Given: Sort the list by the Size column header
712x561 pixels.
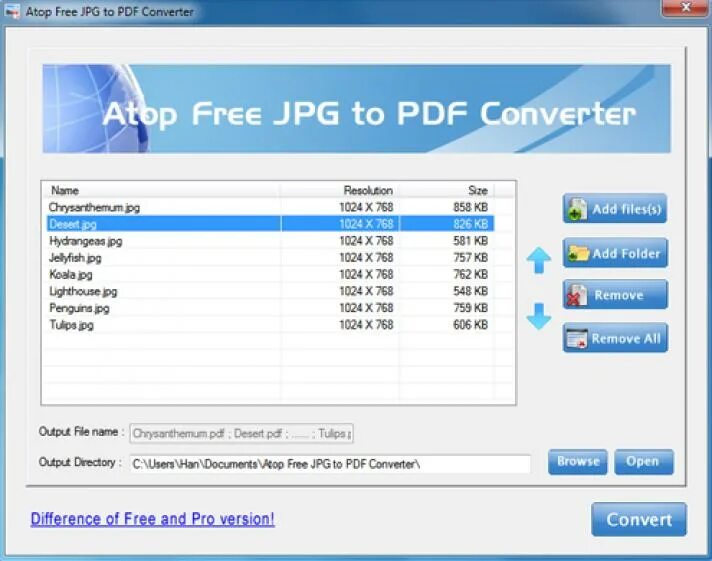Looking at the screenshot, I should (x=446, y=190).
